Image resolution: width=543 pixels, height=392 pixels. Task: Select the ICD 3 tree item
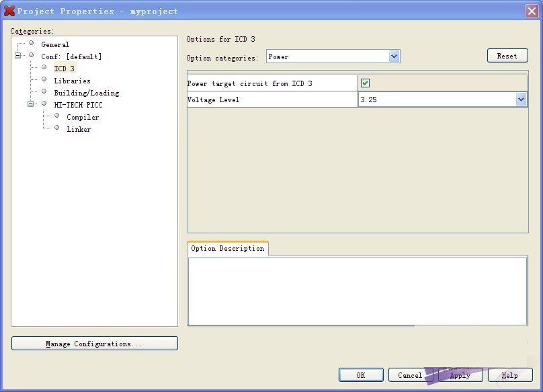click(64, 69)
